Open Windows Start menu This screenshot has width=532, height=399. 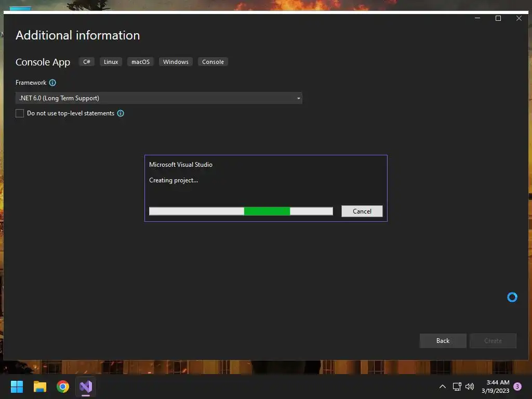17,387
